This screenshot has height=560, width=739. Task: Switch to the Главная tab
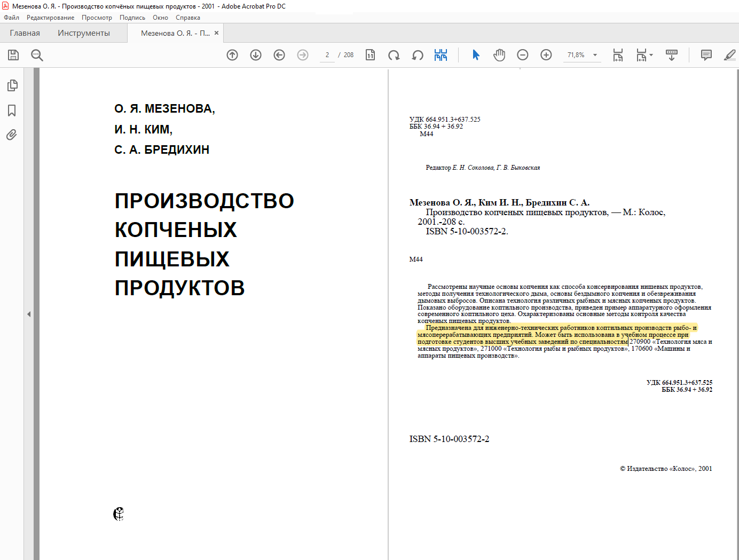click(x=25, y=33)
